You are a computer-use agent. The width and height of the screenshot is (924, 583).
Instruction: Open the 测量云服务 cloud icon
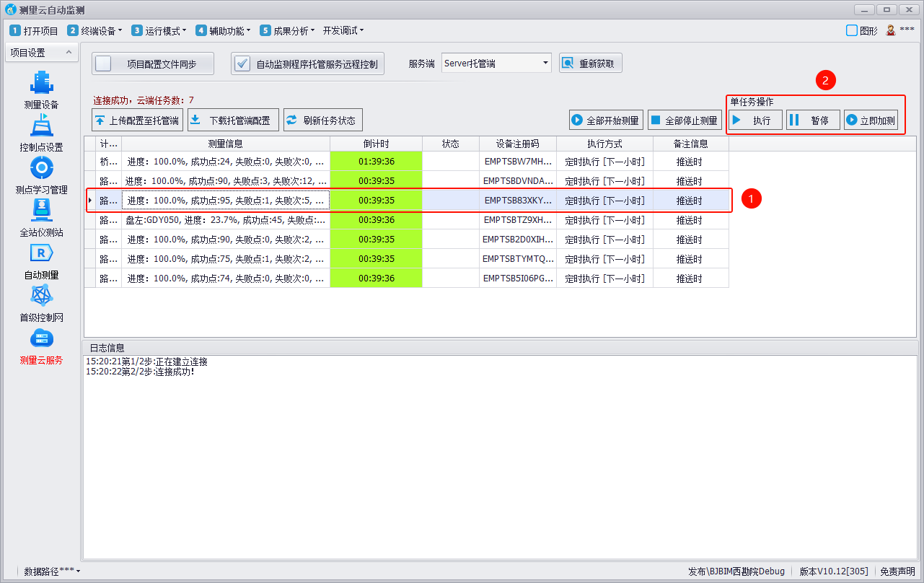[41, 338]
